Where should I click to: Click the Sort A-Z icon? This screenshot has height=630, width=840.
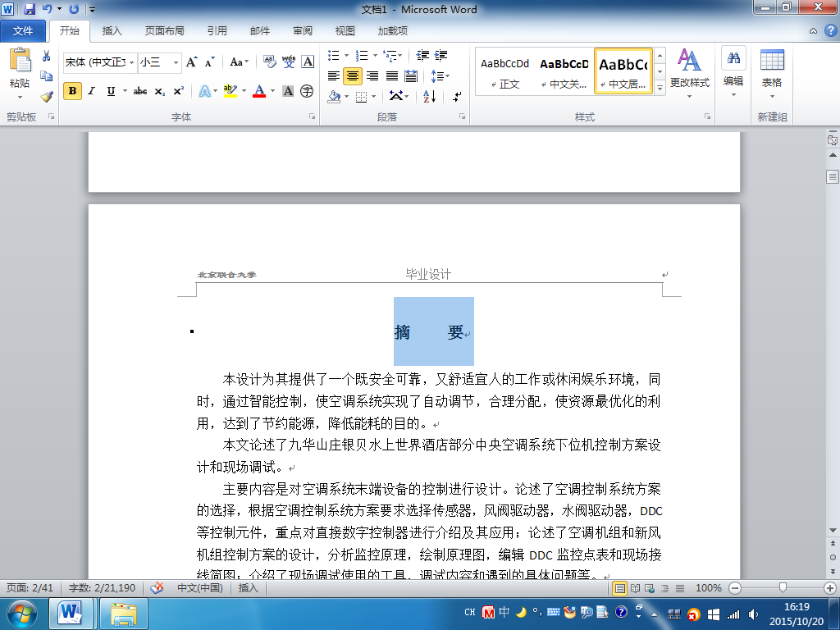tap(430, 97)
